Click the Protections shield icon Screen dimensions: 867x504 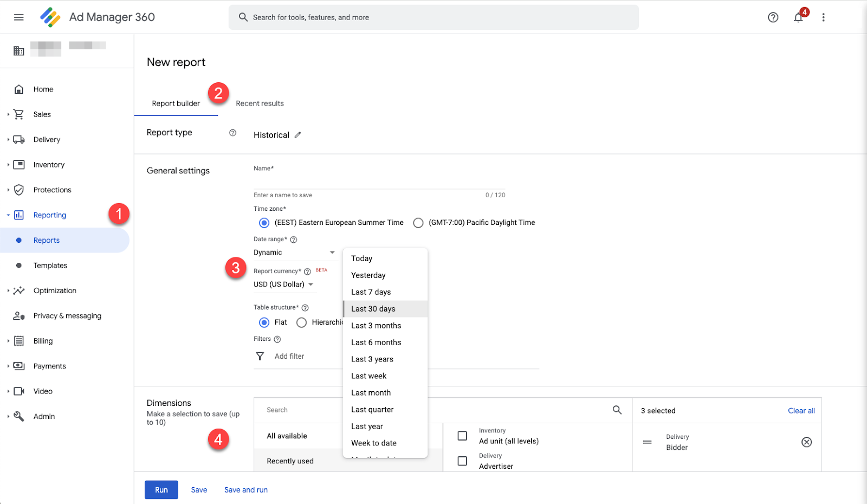point(19,190)
